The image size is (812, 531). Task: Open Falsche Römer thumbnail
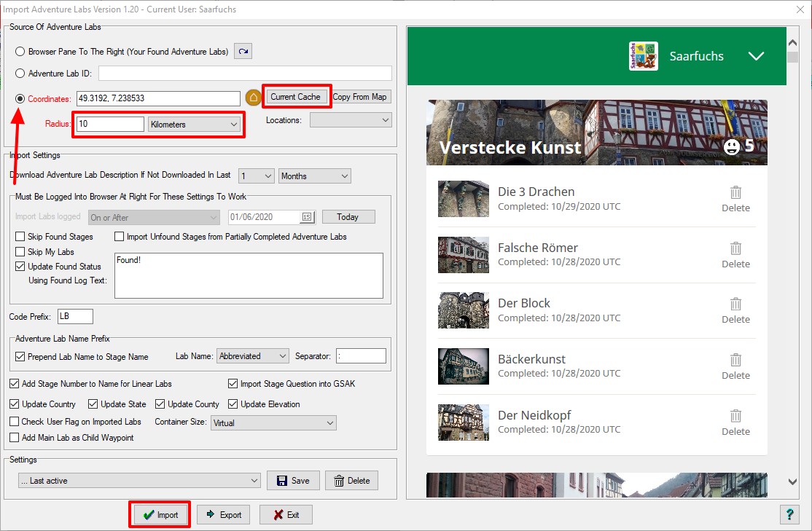tap(464, 255)
